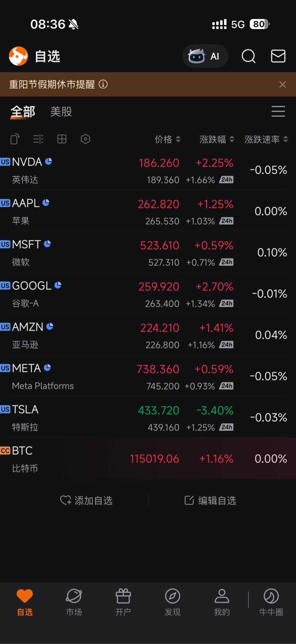This screenshot has width=296, height=644.
Task: Open the watchlist hamburger menu
Action: point(278,111)
